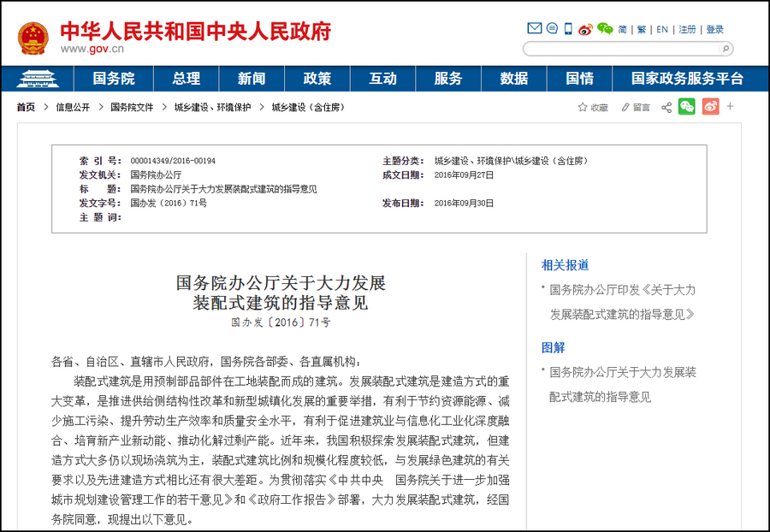Open 城乡建设、环境保护 breadcrumb
The image size is (770, 532).
click(212, 107)
